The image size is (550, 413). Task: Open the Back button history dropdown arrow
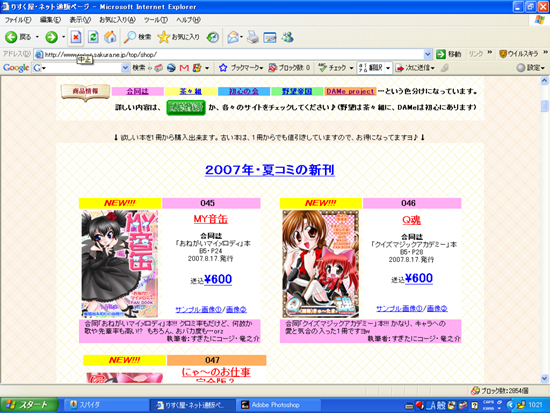tap(37, 37)
